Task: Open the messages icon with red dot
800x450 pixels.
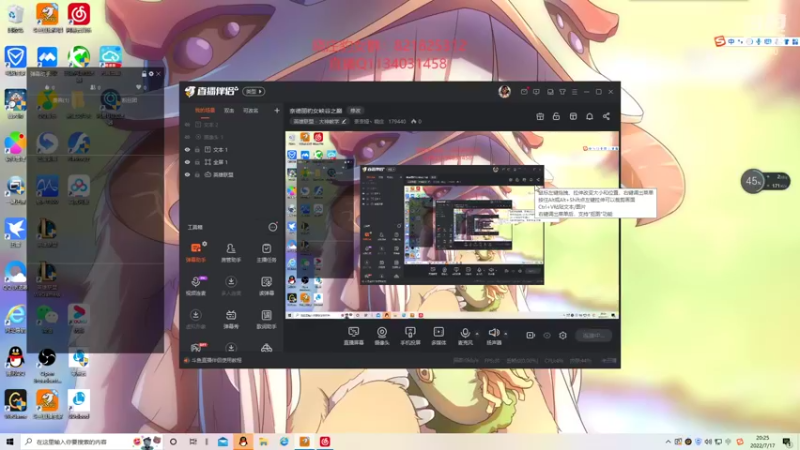Action: coord(524,92)
